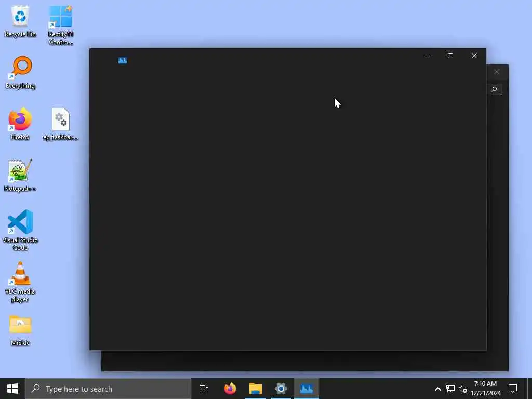Open the network status tray icon
The height and width of the screenshot is (399, 532).
(450, 389)
